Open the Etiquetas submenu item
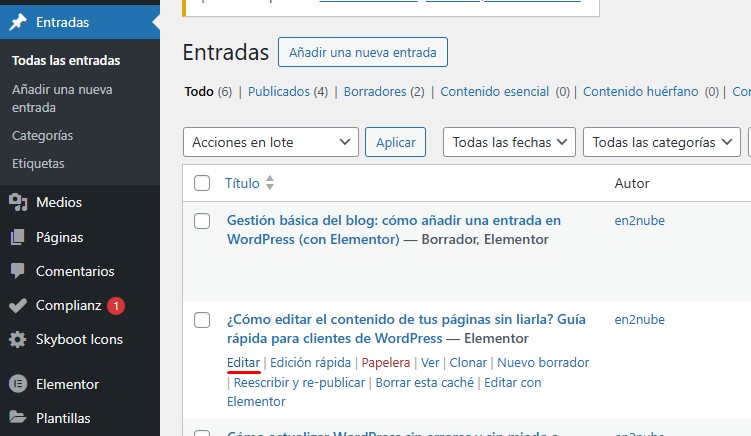751x436 pixels. pyautogui.click(x=38, y=163)
